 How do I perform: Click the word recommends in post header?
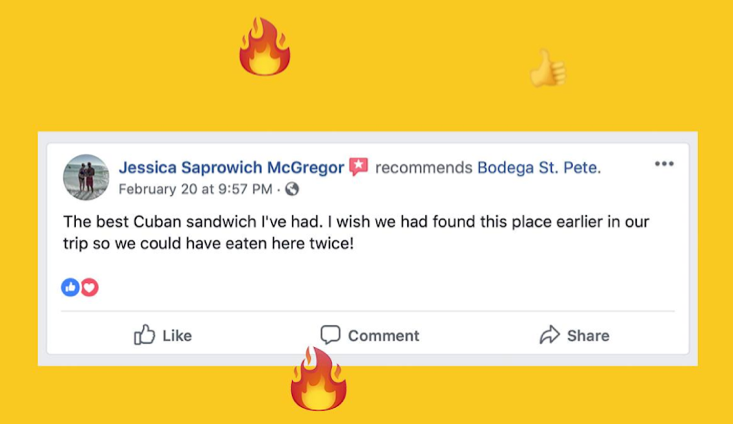pyautogui.click(x=424, y=167)
